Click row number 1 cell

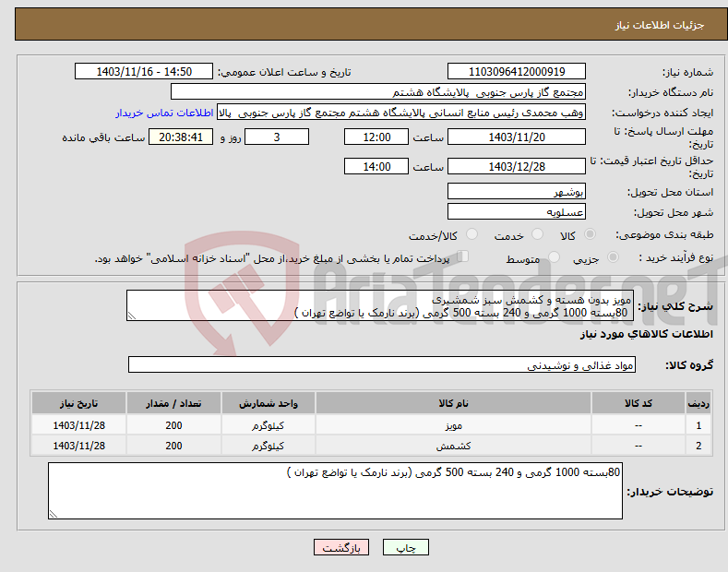[698, 424]
